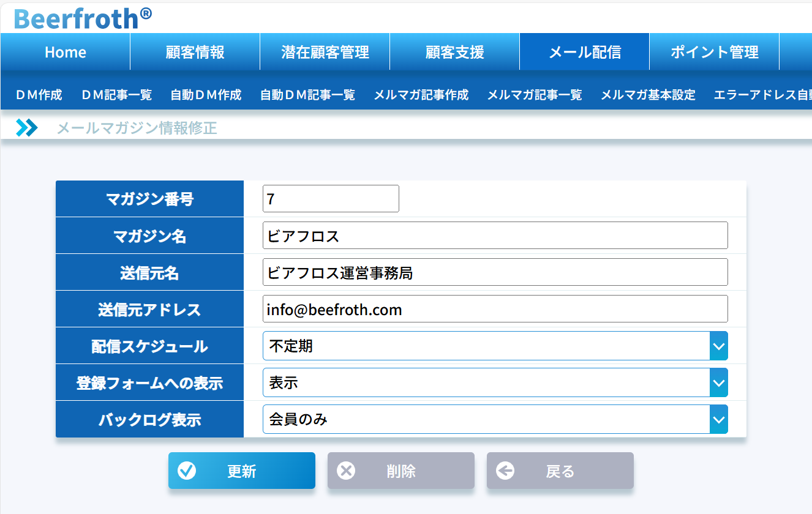The image size is (812, 514).
Task: Open the 顧客支援 tab
Action: pos(454,53)
